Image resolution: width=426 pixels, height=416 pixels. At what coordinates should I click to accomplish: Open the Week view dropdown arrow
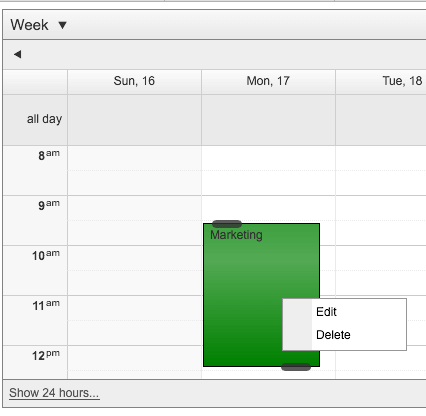pos(62,25)
